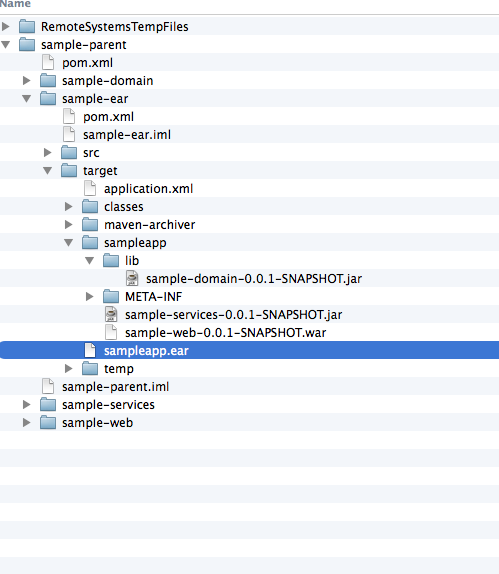499x574 pixels.
Task: Expand the src folder
Action: tap(48, 152)
